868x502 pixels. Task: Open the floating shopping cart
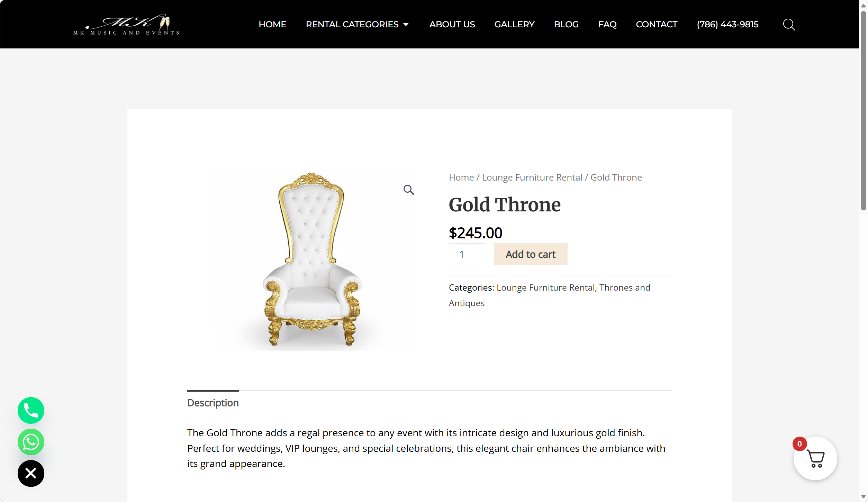[815, 458]
